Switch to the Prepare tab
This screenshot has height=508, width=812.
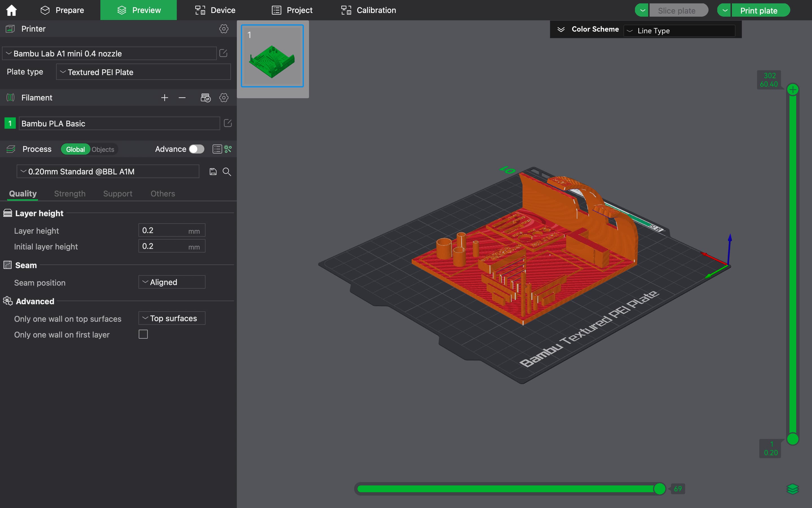pyautogui.click(x=62, y=10)
